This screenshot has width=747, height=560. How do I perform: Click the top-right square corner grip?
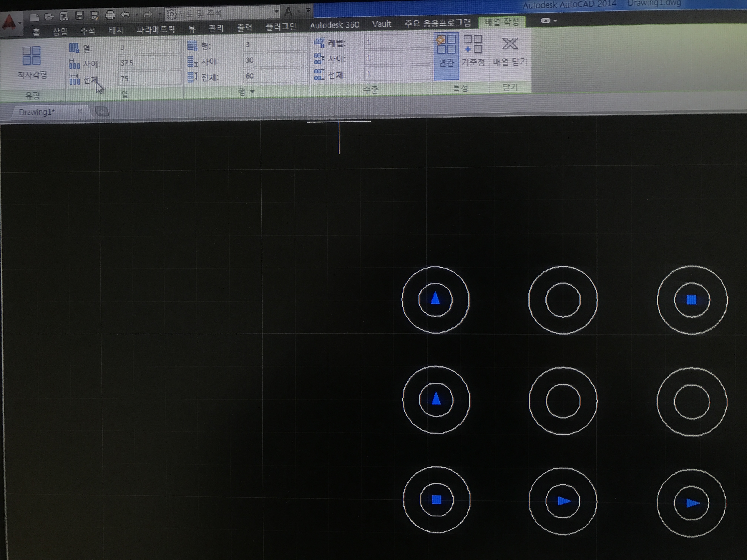pos(692,300)
